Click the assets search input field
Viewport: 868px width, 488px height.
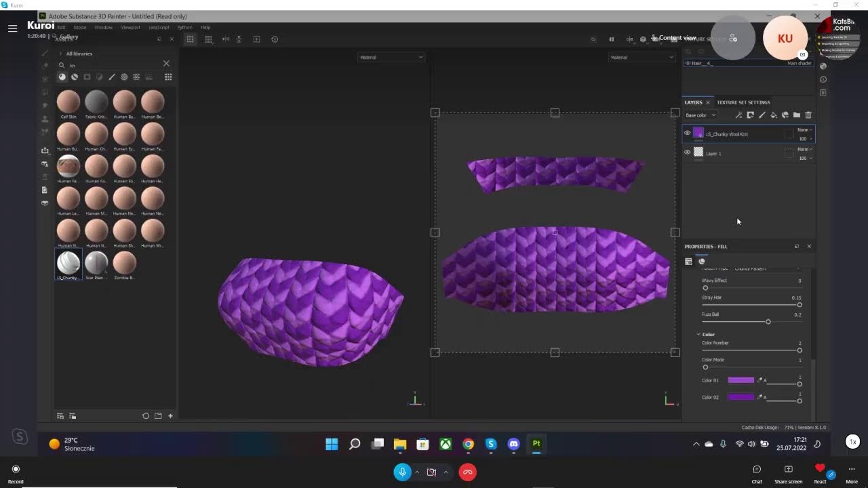point(114,65)
